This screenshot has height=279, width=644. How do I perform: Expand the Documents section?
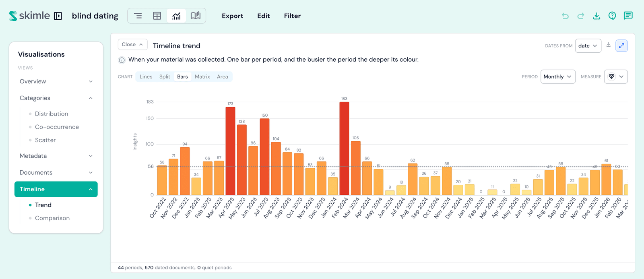(x=56, y=172)
